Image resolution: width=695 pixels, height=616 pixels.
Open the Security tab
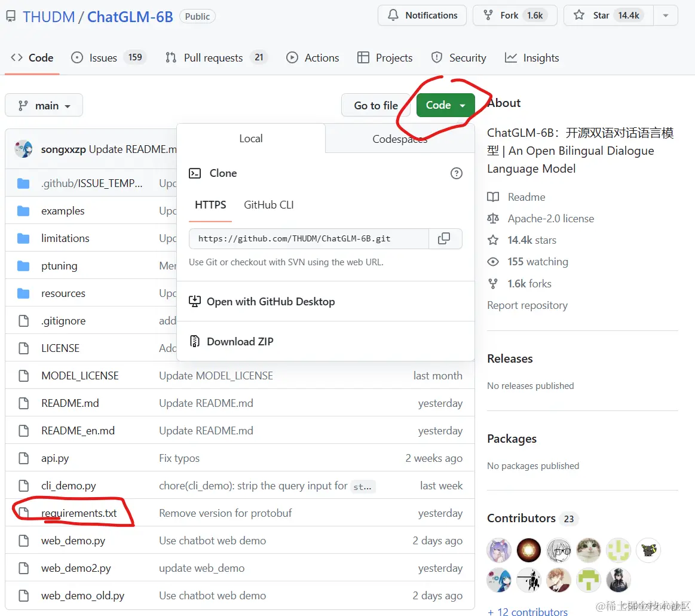459,58
